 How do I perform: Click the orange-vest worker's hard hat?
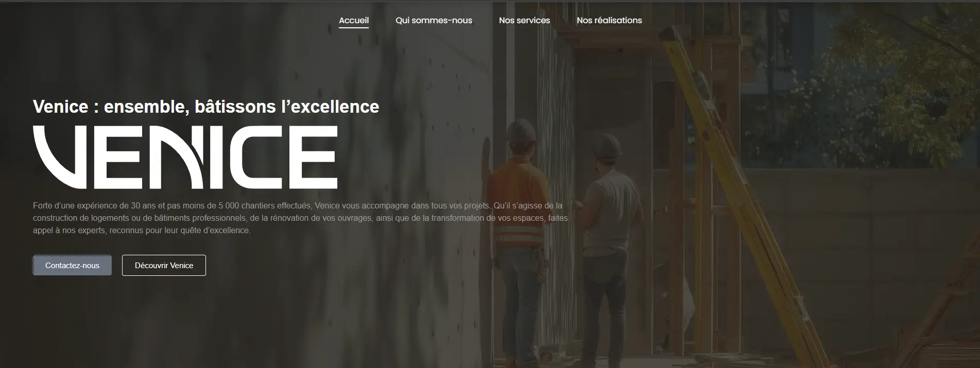(x=520, y=131)
